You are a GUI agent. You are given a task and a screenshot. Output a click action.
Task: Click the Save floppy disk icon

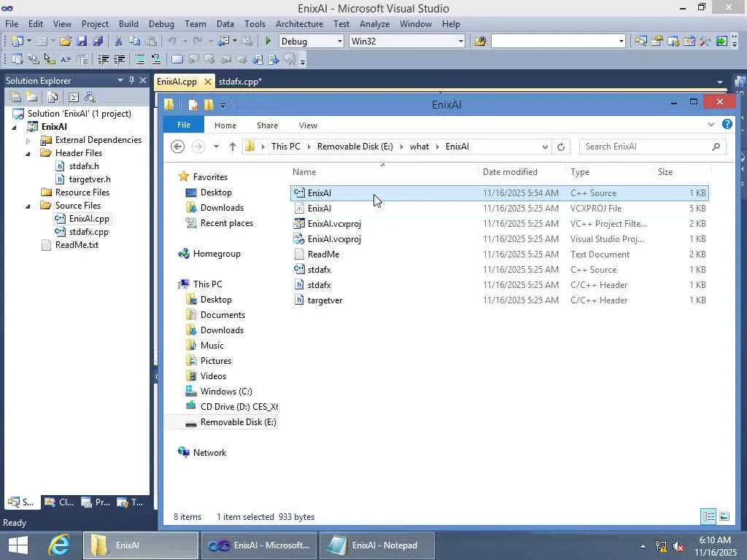tap(82, 41)
